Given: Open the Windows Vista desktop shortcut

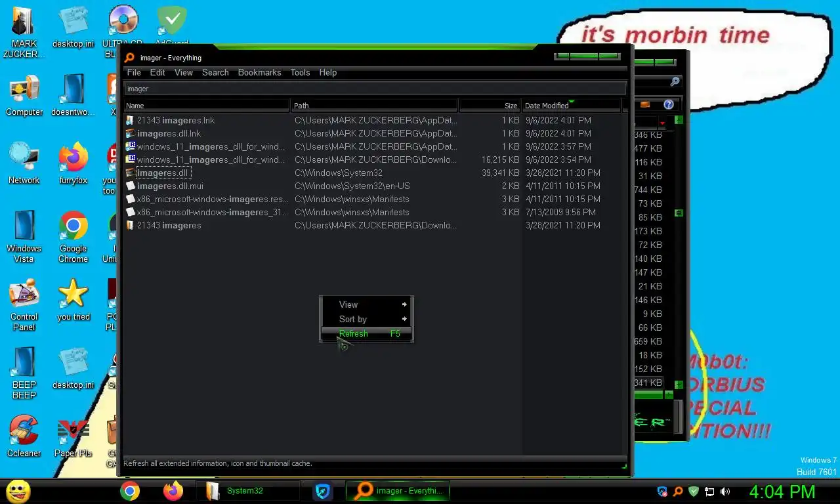Looking at the screenshot, I should [x=24, y=237].
